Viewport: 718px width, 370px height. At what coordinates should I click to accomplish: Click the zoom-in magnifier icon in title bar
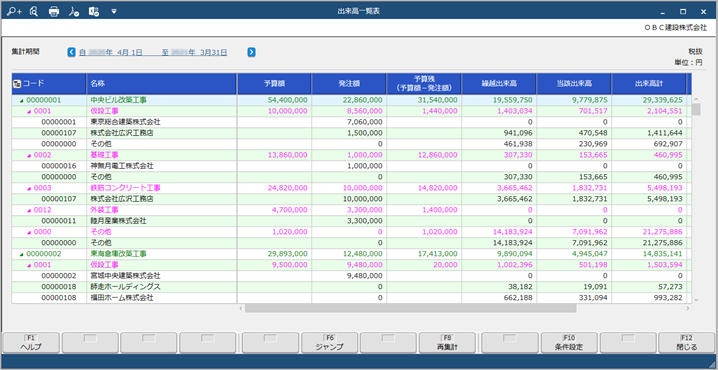14,11
